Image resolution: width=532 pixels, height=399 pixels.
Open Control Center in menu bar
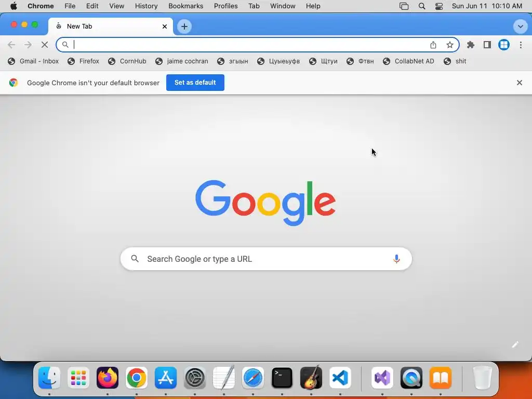coord(438,6)
